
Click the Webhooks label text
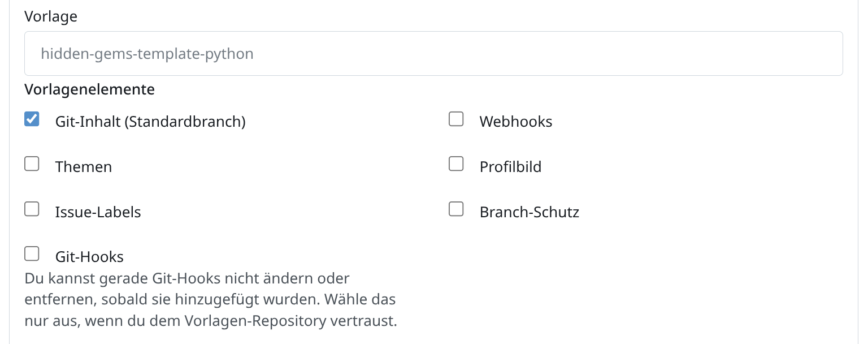515,122
